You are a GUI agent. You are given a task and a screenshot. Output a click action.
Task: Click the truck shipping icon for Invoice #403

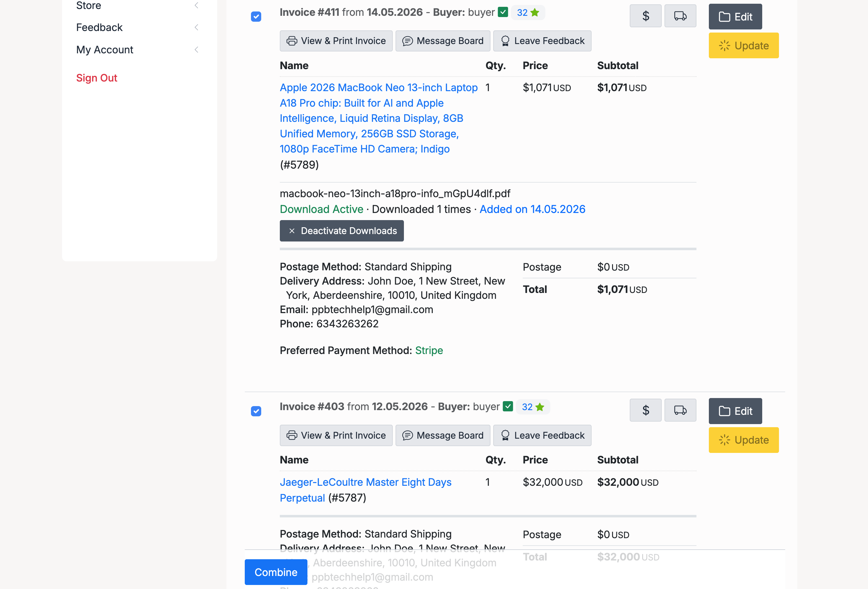(x=680, y=410)
